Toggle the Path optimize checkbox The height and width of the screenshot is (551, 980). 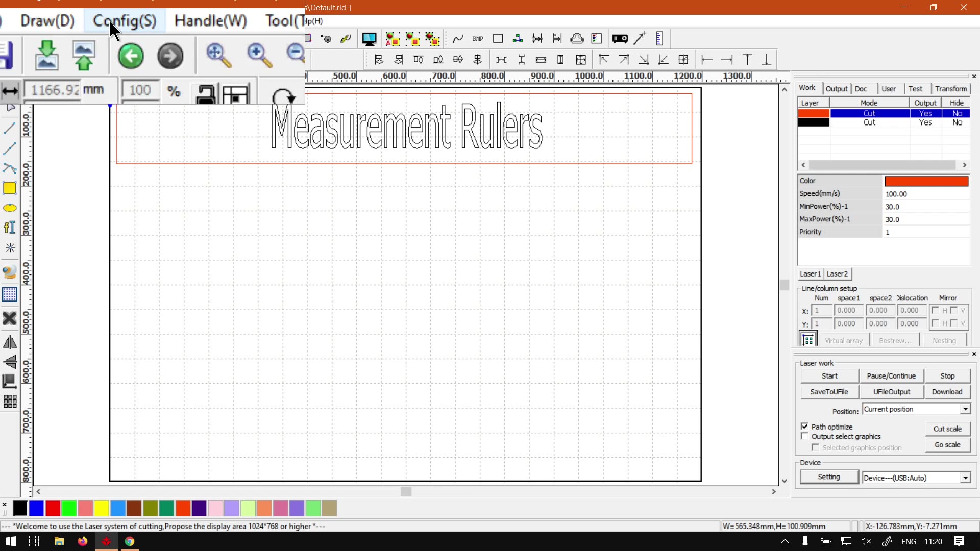click(x=805, y=427)
